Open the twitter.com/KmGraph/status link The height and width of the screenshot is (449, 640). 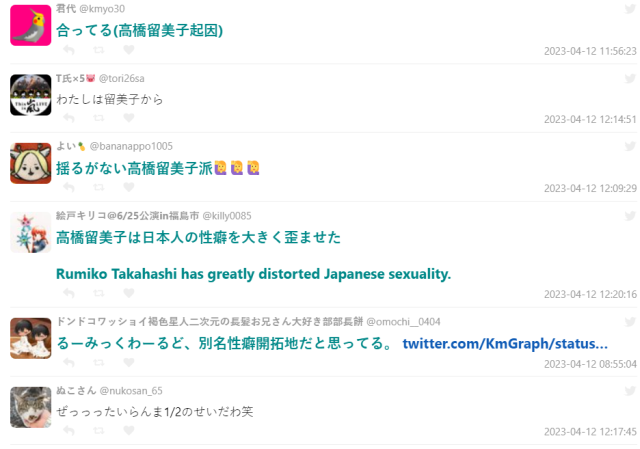tap(505, 343)
